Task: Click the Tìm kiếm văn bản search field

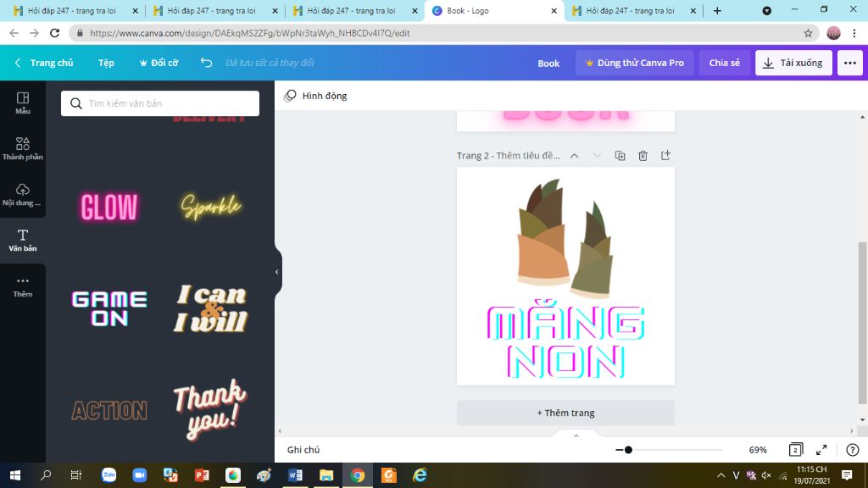Action: pyautogui.click(x=160, y=103)
